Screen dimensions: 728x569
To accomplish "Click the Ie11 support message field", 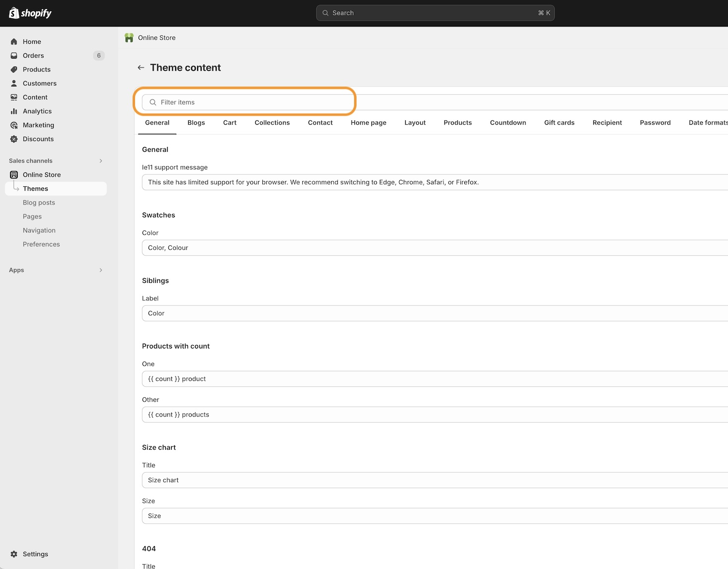I will 432,182.
